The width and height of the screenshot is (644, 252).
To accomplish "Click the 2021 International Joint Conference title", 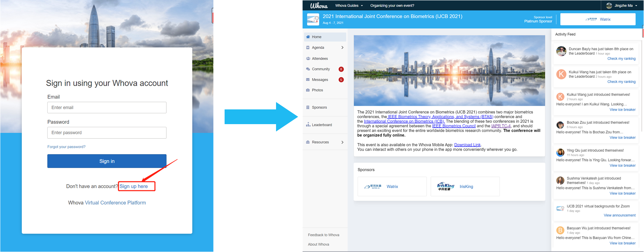I will point(392,16).
